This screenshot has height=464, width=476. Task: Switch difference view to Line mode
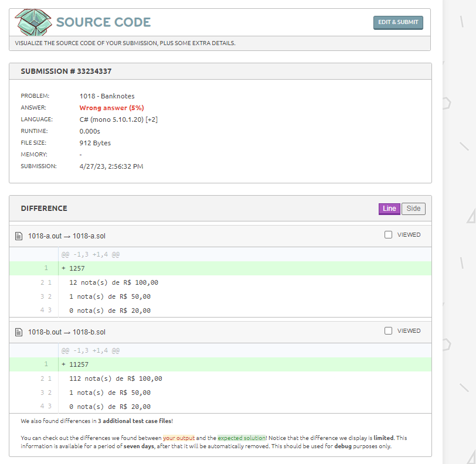(389, 209)
